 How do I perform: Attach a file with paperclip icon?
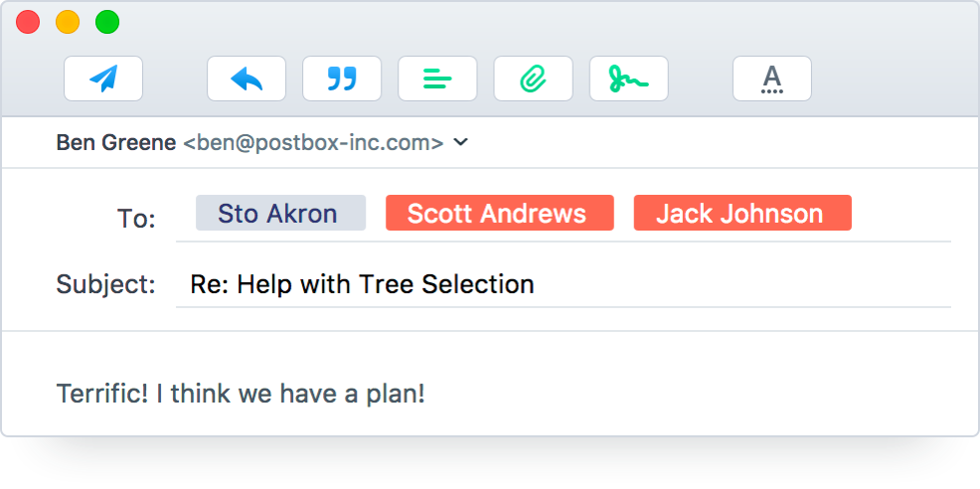pyautogui.click(x=533, y=79)
